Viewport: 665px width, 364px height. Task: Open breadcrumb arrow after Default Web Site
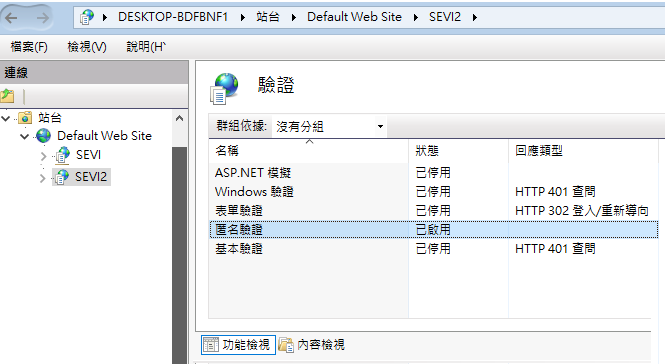pyautogui.click(x=416, y=17)
